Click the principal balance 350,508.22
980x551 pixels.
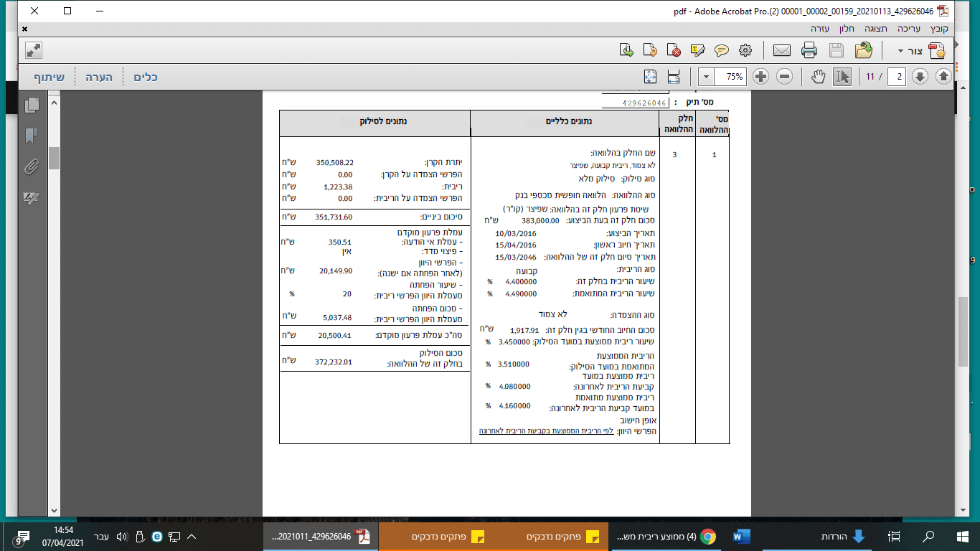click(x=334, y=162)
